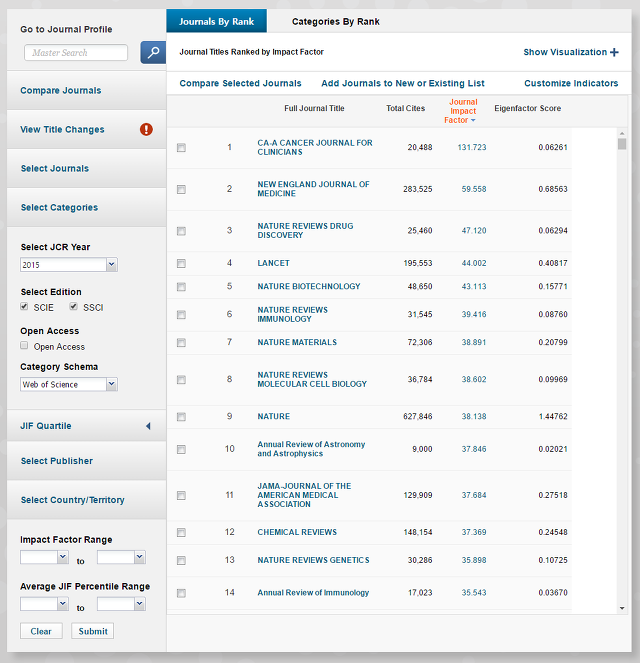Click the plus icon next to Show Visualization
This screenshot has height=663, width=640.
point(614,52)
